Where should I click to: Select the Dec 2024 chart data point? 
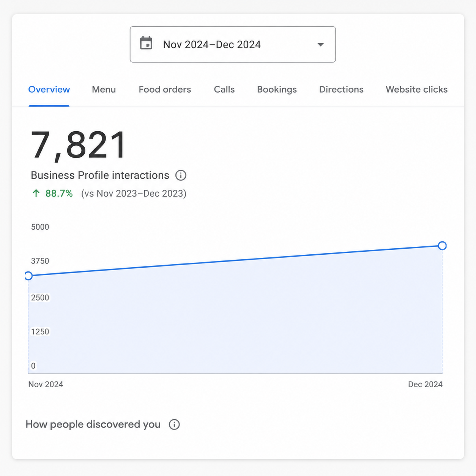tap(442, 246)
